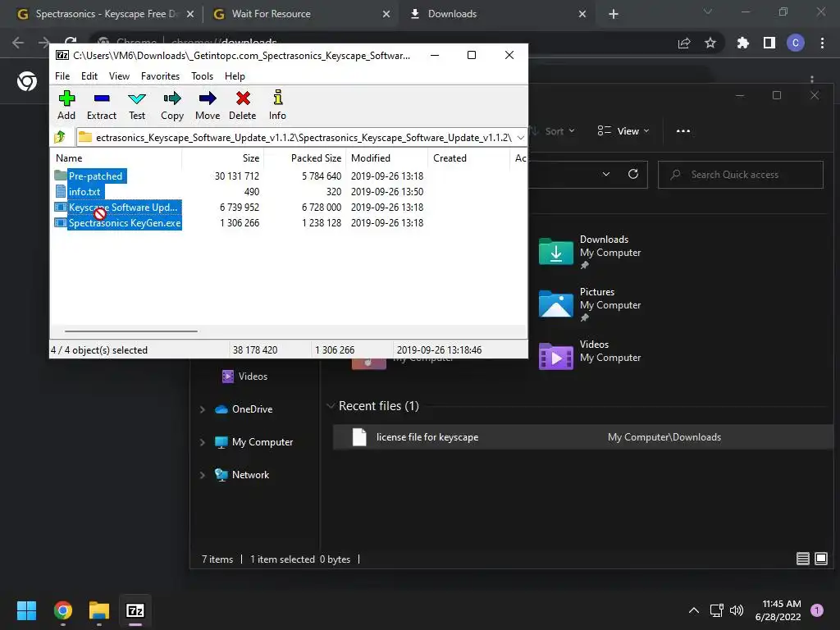This screenshot has width=840, height=630.
Task: Close the Spectrasonics Keyscape tab
Action: pos(190,15)
